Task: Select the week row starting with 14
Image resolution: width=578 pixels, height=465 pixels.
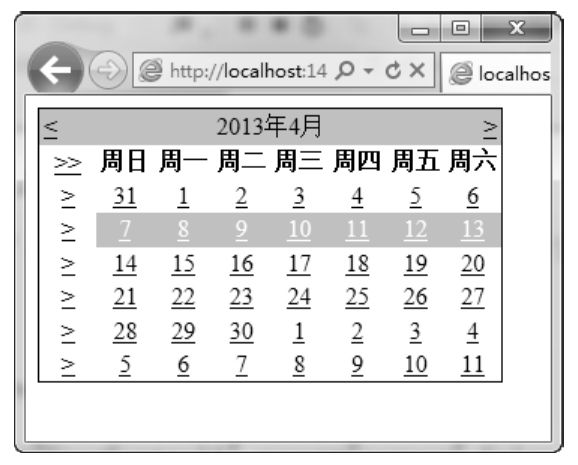Action: click(x=68, y=266)
